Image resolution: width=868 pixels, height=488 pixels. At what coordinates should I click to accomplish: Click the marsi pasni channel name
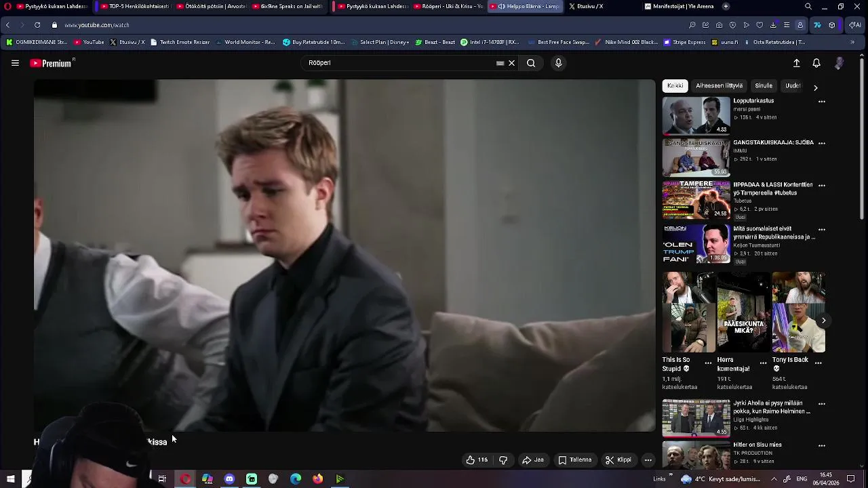[747, 109]
